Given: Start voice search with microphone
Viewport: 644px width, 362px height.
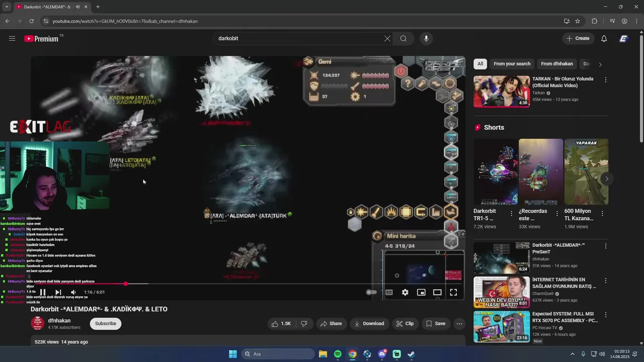Looking at the screenshot, I should 426,38.
